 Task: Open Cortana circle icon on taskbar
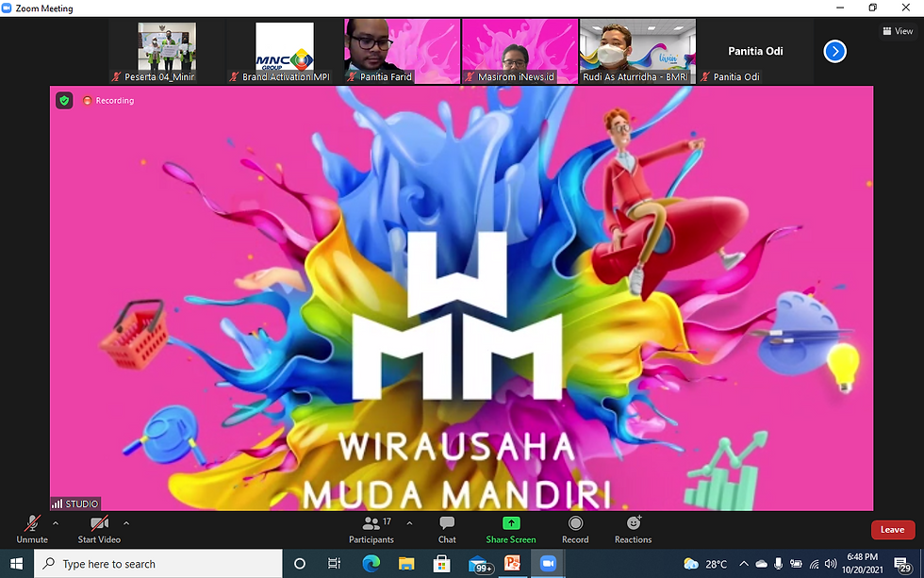(300, 564)
